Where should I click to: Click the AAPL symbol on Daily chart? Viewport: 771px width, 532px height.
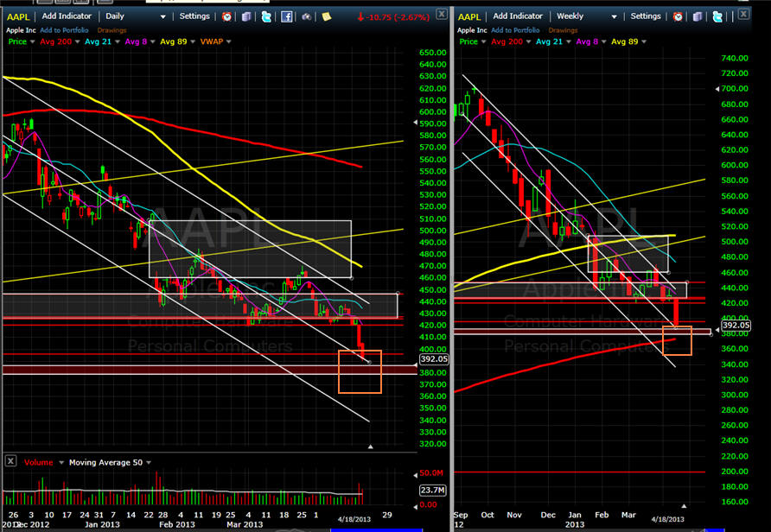coord(18,16)
